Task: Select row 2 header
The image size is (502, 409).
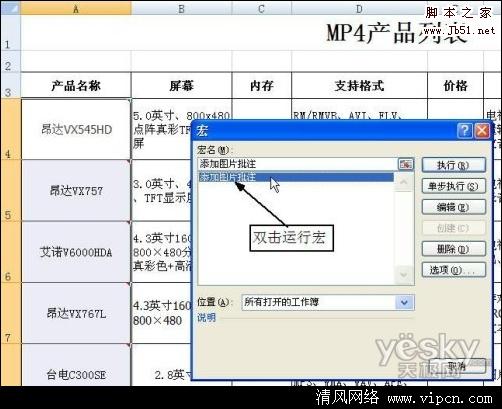Action: tap(10, 61)
